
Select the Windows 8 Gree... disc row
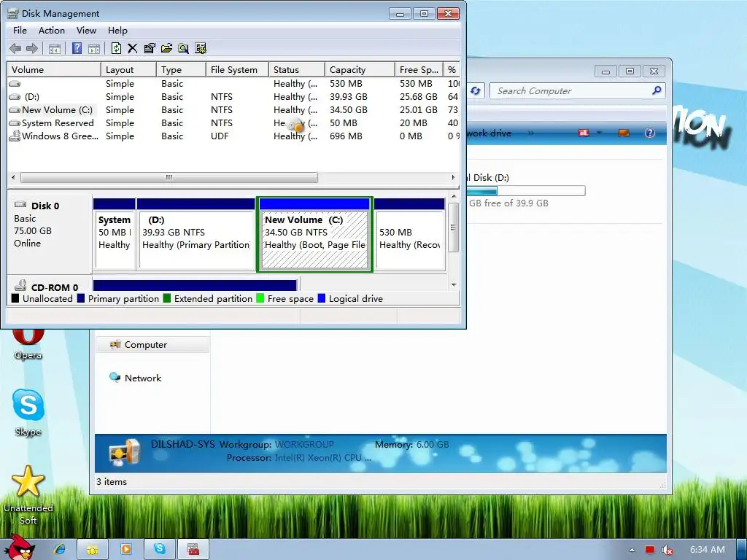[234, 136]
